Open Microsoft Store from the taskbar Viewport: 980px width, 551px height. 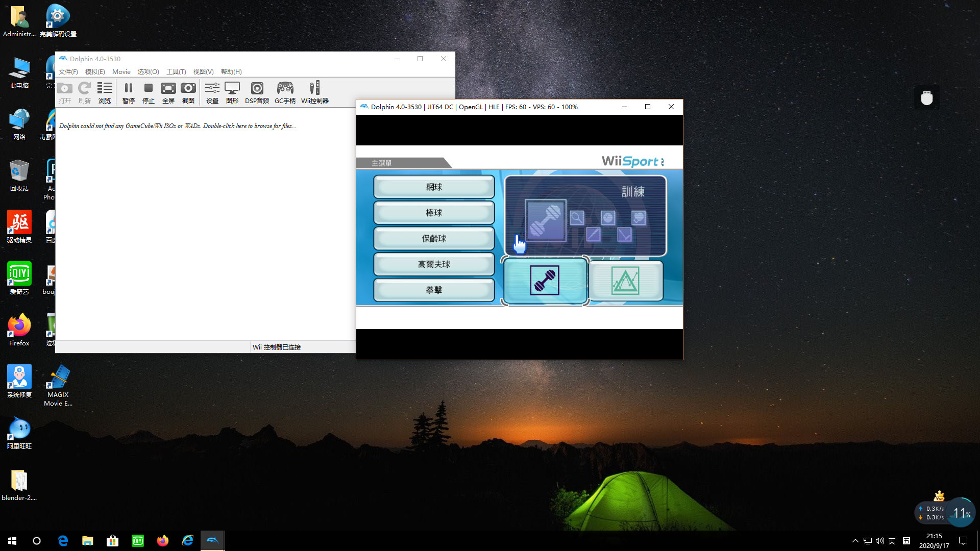click(113, 541)
